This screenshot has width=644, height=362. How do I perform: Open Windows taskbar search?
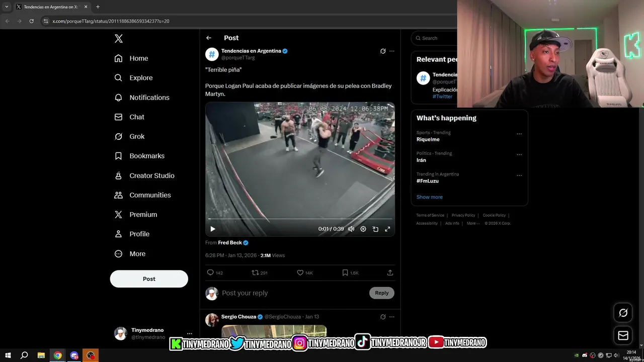tap(24, 355)
